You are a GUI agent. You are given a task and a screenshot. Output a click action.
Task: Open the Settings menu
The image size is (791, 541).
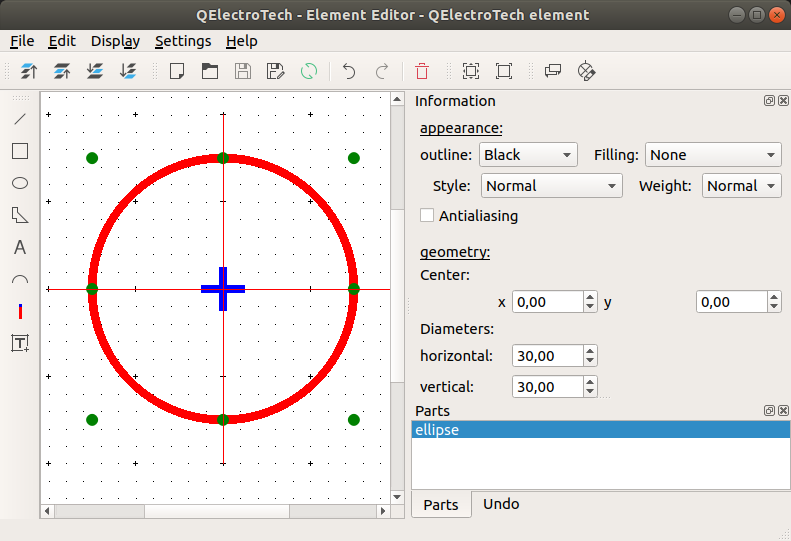(x=183, y=41)
